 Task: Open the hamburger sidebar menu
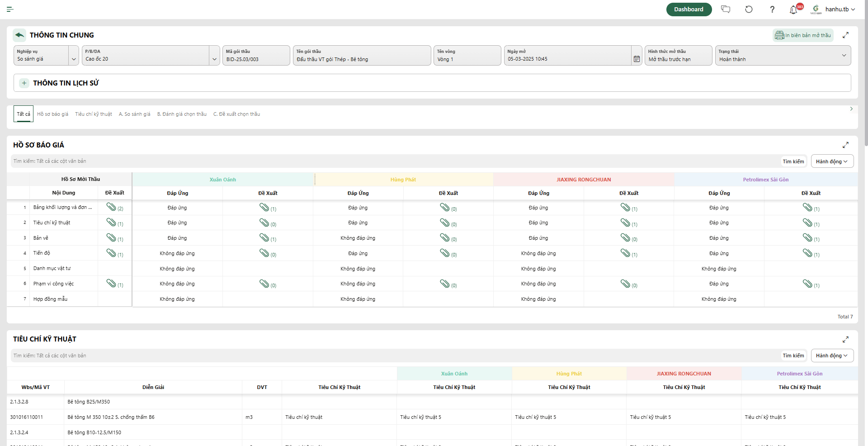tap(10, 9)
